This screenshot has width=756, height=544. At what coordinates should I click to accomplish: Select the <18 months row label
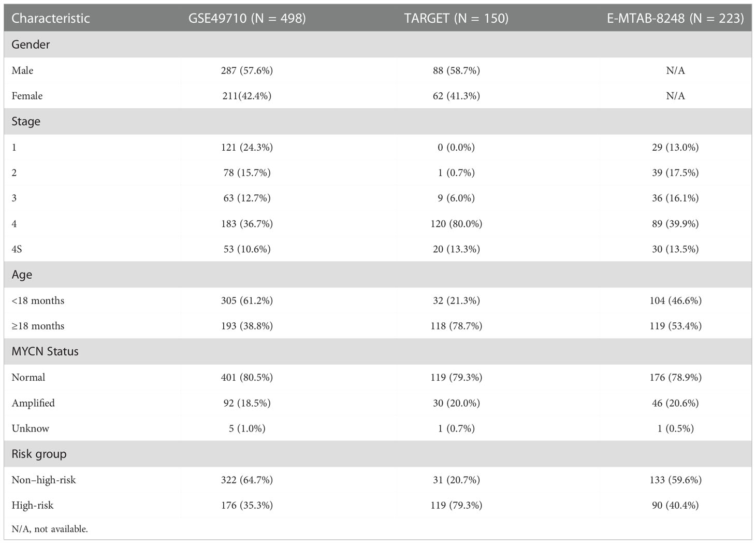[38, 300]
